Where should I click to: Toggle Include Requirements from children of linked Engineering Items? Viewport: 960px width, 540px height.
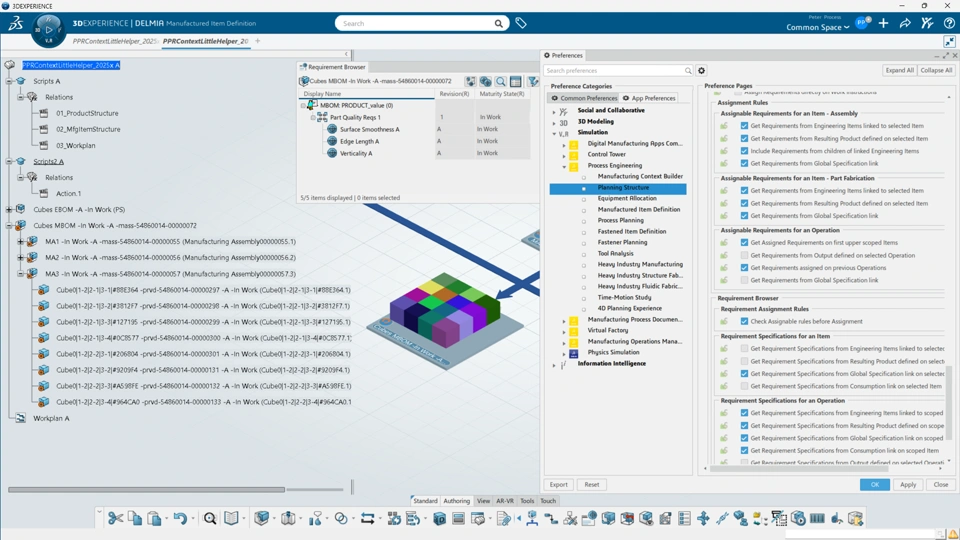(744, 151)
